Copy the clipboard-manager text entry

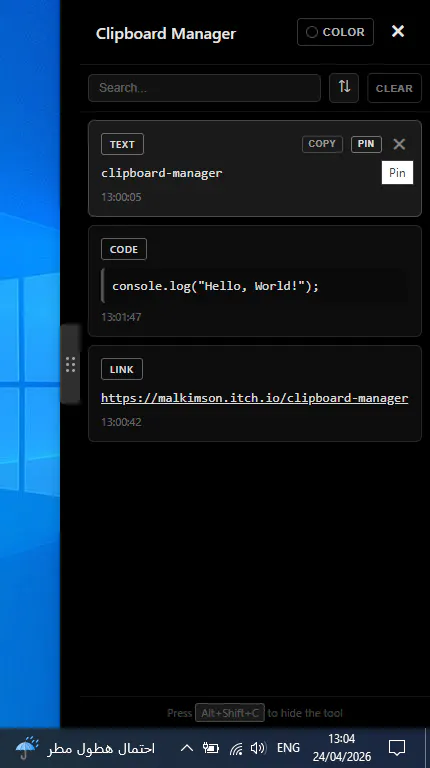point(322,144)
